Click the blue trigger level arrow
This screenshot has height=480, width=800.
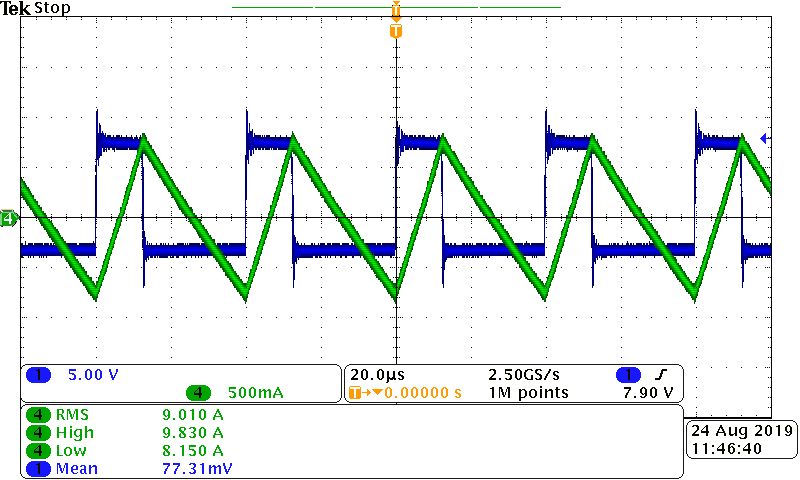(764, 138)
